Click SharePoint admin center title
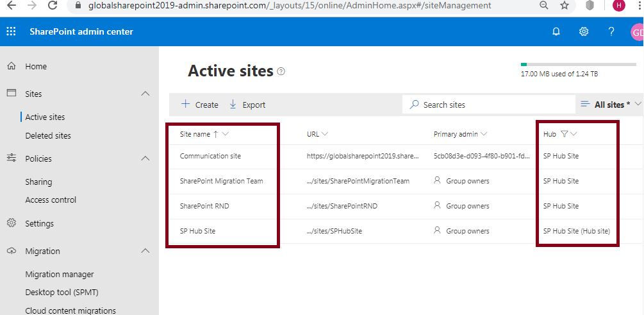This screenshot has height=315, width=644. (81, 31)
